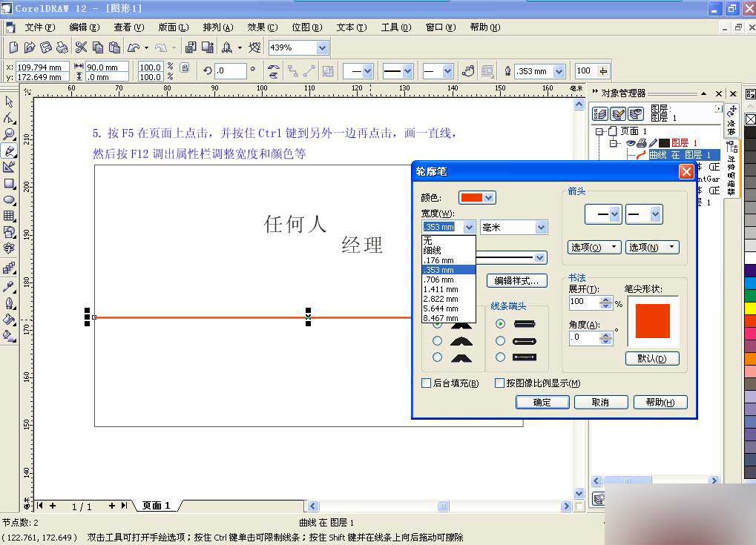Open the left arrowhead dropdown in 箭头
The width and height of the screenshot is (756, 545).
click(614, 214)
